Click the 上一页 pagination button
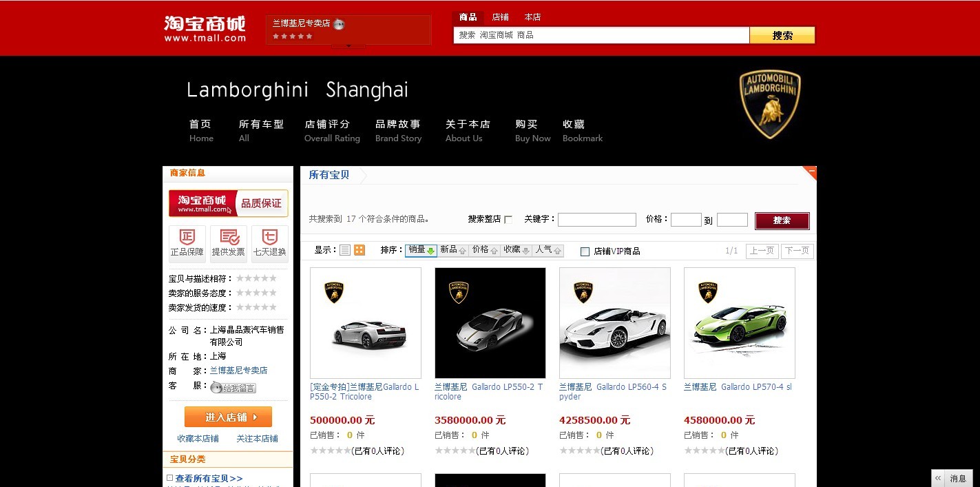 (x=762, y=251)
